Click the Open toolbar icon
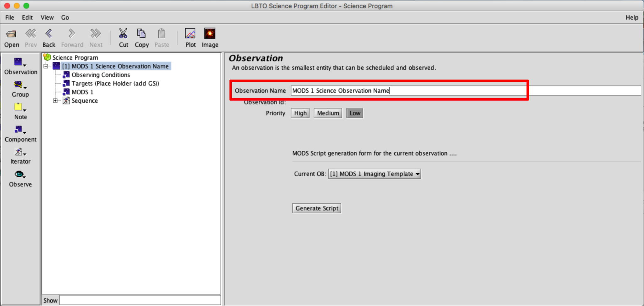The image size is (644, 306). [11, 34]
